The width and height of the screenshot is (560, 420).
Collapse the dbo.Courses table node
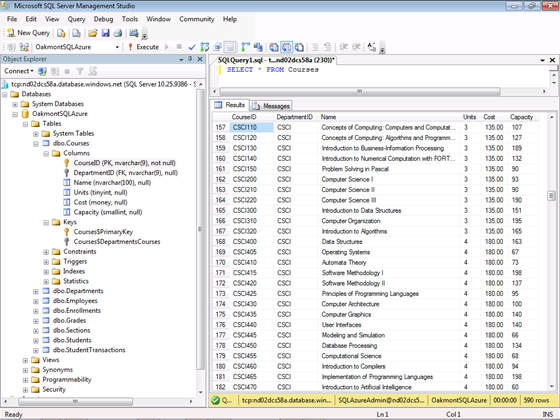(36, 144)
